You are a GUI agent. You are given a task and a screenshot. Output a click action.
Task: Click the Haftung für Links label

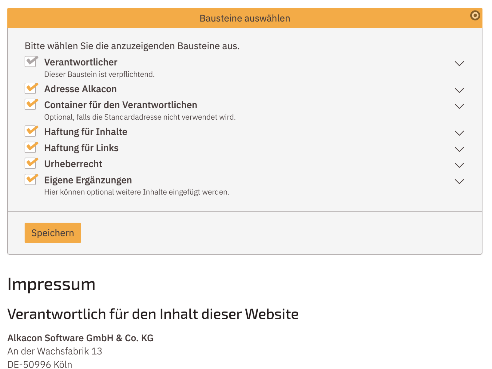81,148
